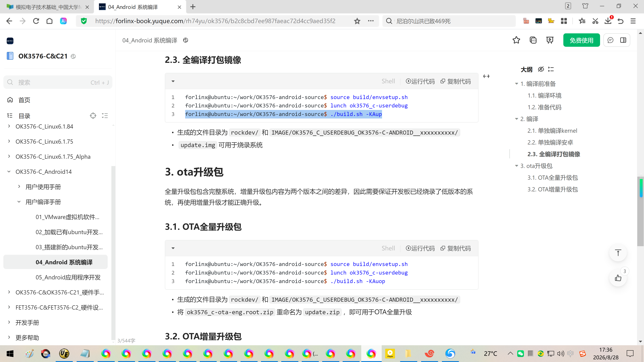
Task: Undo closed tab with the restore arrow
Action: (621, 21)
